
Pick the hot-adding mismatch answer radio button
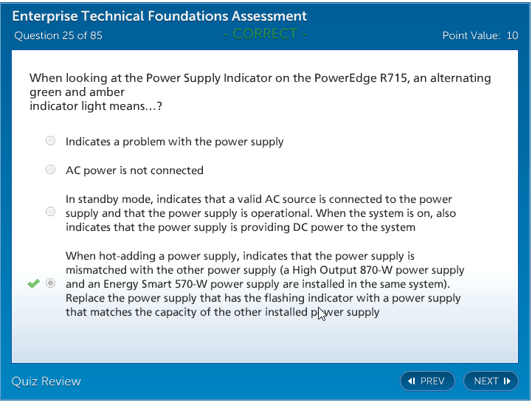click(50, 283)
